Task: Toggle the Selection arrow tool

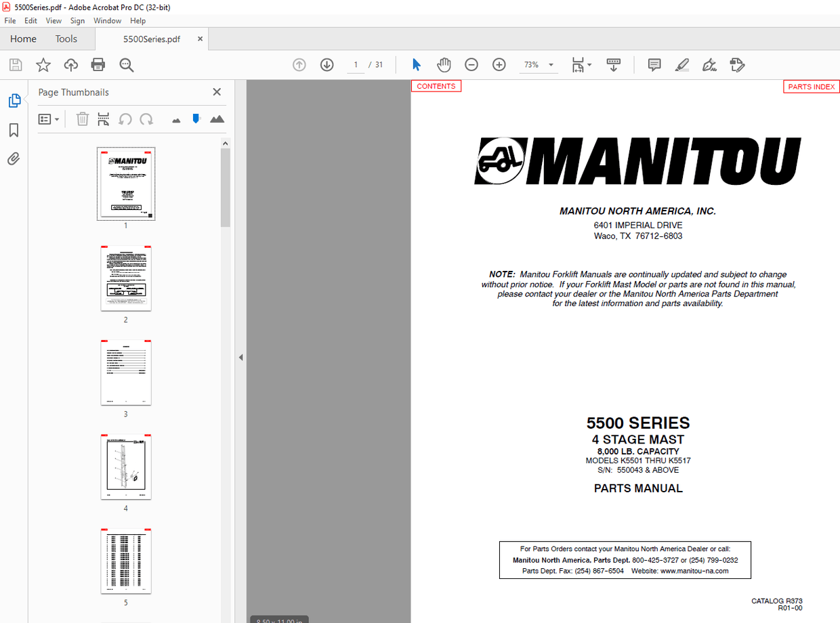Action: (416, 64)
